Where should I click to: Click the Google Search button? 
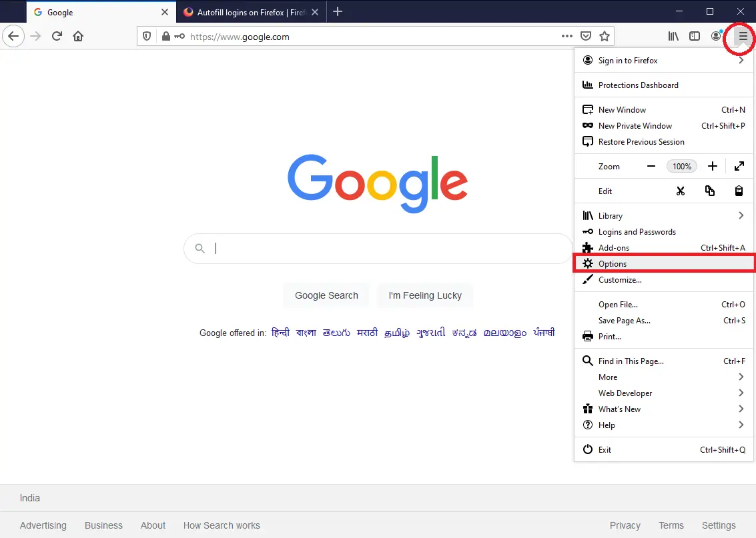tap(326, 295)
